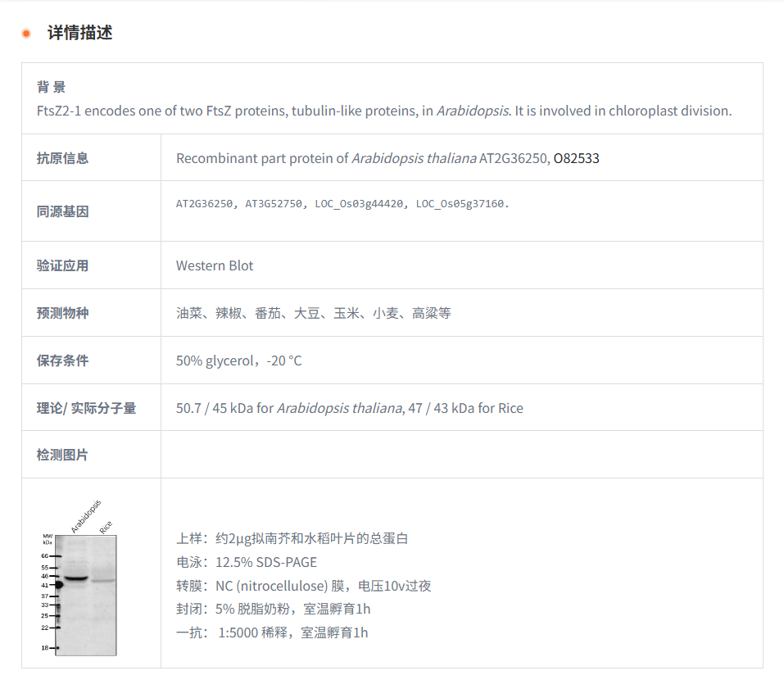
Task: Click the FtsZ2-1 background description sentence
Action: [x=383, y=111]
